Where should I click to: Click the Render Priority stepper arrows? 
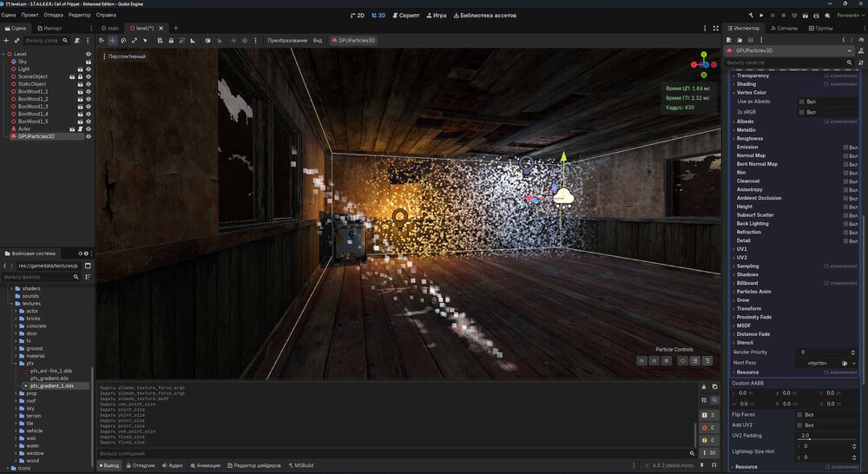point(852,352)
